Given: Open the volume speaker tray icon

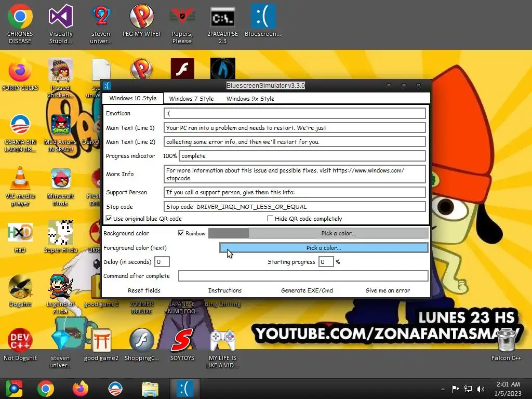Looking at the screenshot, I should pyautogui.click(x=481, y=389).
